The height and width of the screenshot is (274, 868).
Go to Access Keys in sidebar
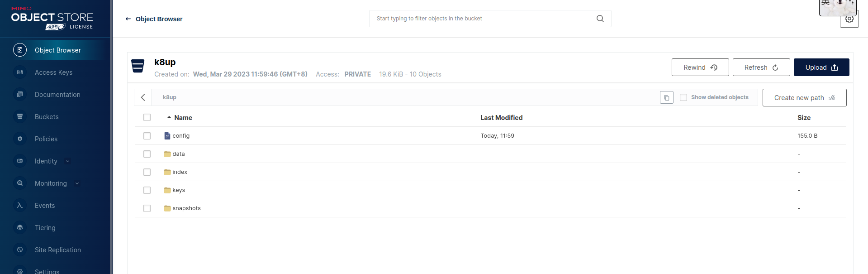[x=53, y=72]
